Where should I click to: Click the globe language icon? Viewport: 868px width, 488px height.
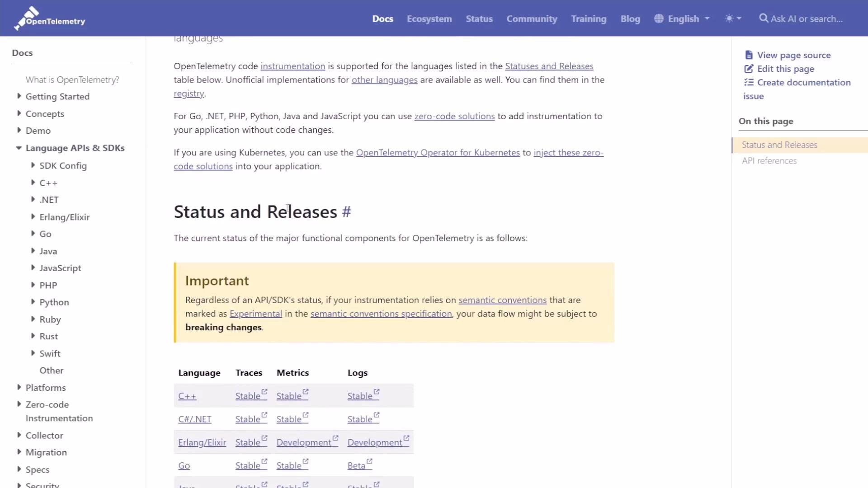[x=659, y=19]
